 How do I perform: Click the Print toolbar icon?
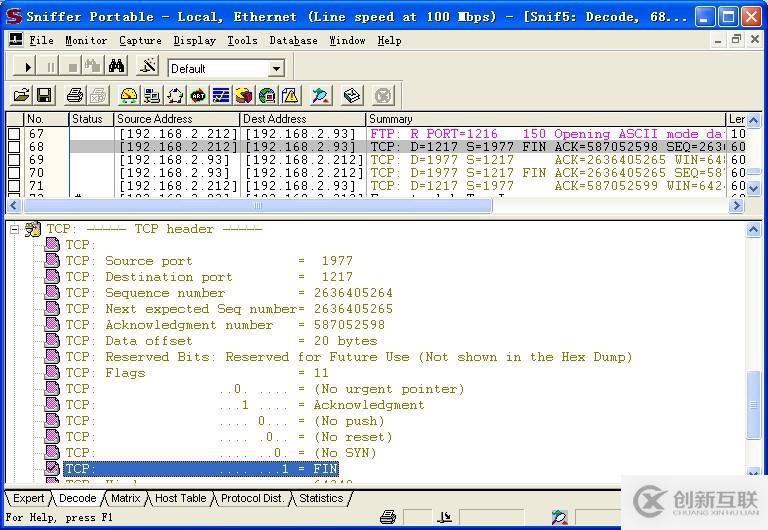[x=74, y=96]
